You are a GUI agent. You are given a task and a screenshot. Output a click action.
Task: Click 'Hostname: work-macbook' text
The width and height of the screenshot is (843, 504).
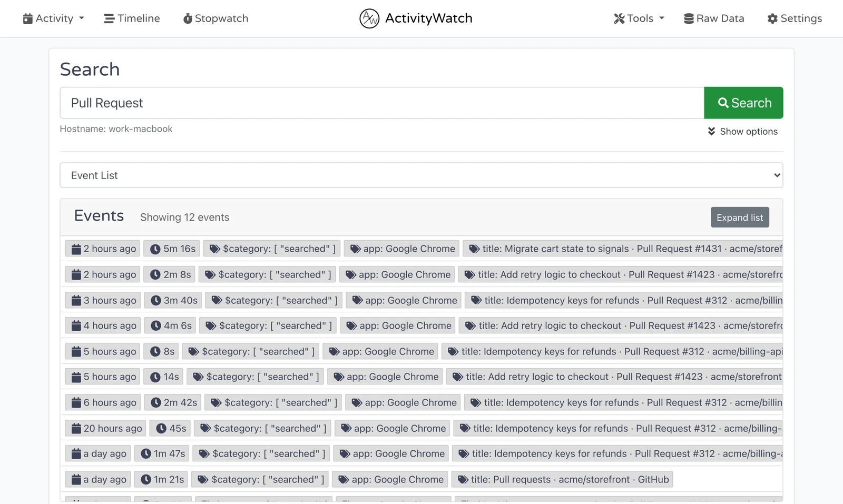116,129
